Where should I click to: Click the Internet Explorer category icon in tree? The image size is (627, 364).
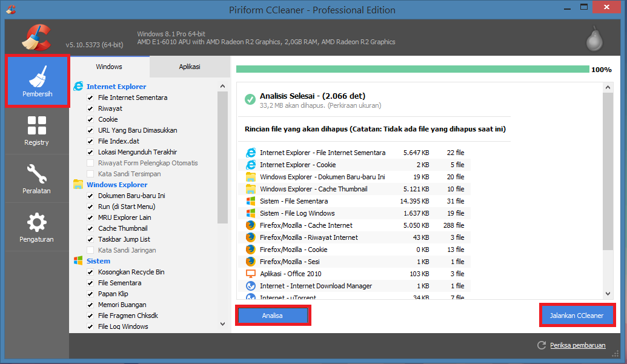78,86
